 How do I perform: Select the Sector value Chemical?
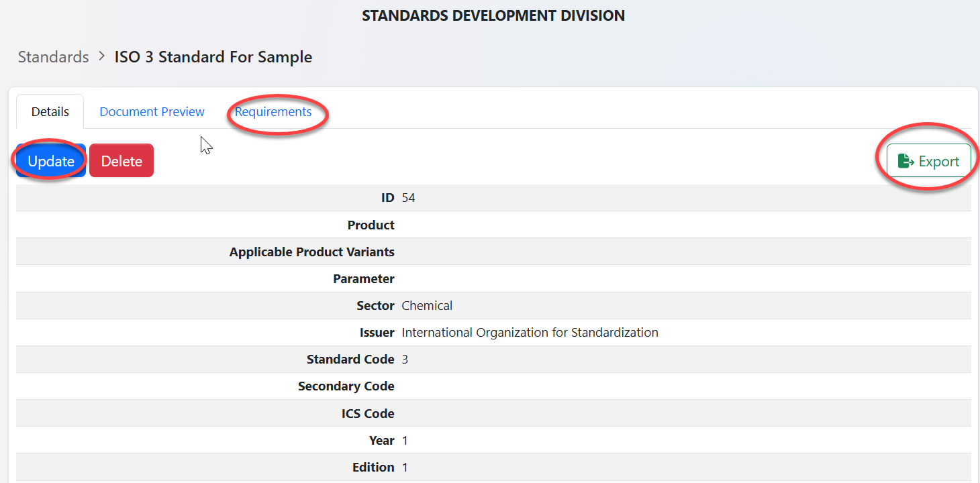pos(427,305)
